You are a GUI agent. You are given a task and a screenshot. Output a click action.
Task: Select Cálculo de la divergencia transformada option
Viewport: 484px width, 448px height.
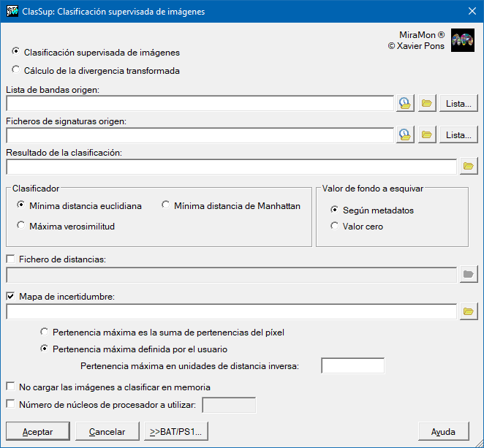click(x=16, y=71)
